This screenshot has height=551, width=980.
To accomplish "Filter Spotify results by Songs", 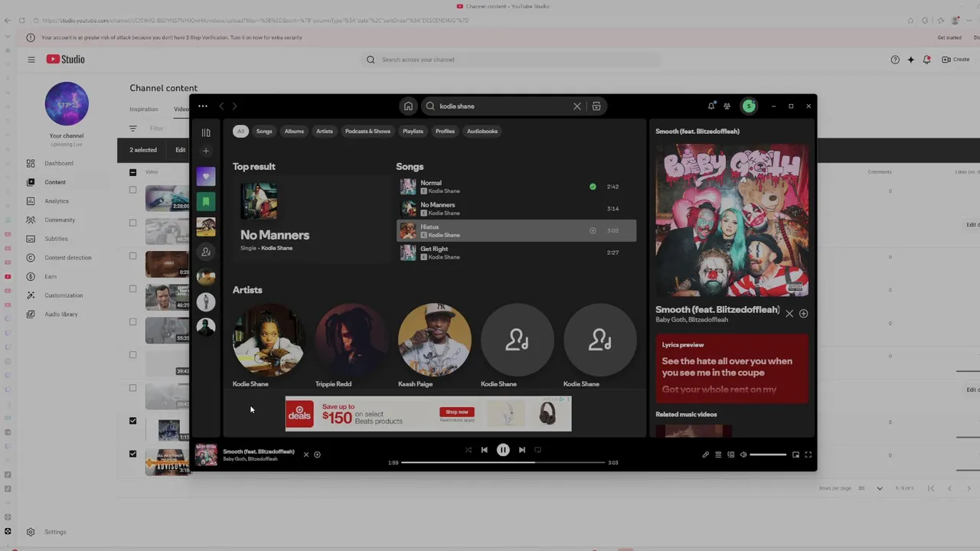I will [x=264, y=132].
